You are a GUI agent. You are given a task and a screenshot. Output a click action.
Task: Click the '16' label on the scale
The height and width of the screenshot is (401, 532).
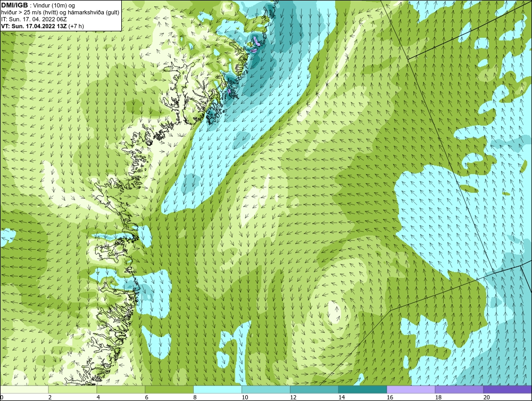(x=390, y=397)
